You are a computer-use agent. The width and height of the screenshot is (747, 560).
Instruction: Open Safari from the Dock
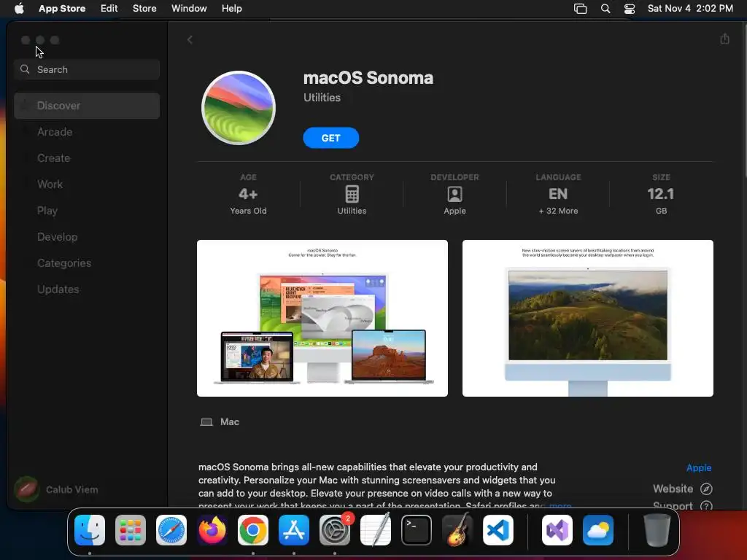(x=171, y=530)
